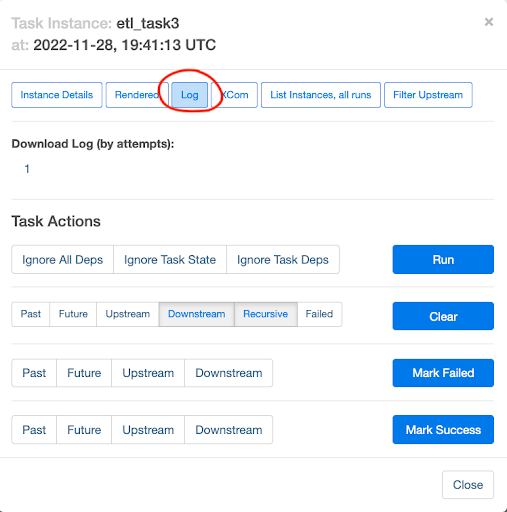Enable Failed in the Clear row
The image size is (507, 512).
tap(319, 314)
